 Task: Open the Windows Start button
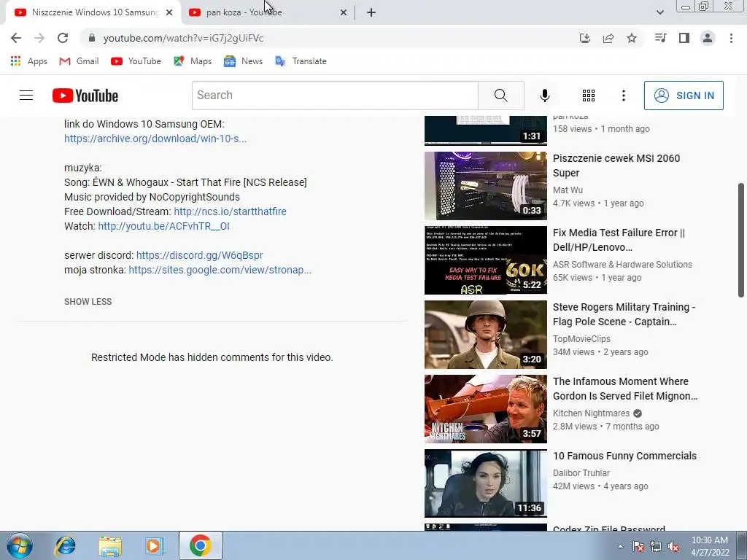point(20,545)
